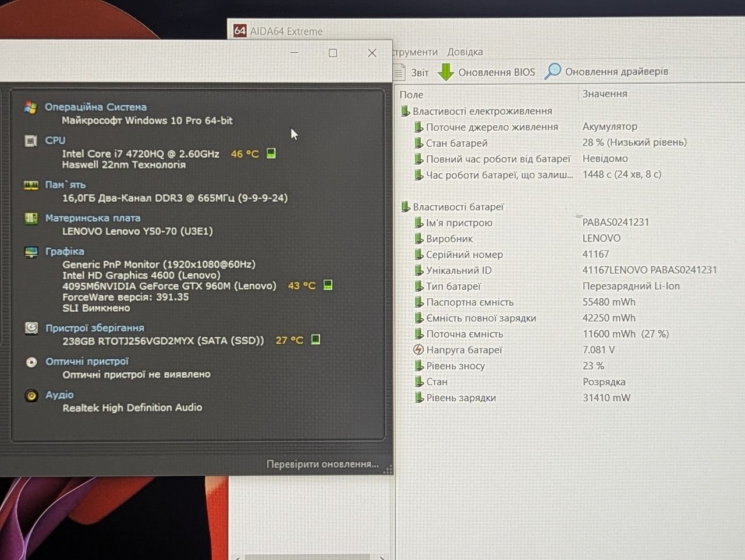Click the value 55480 mWh
745x560 pixels.
609,302
